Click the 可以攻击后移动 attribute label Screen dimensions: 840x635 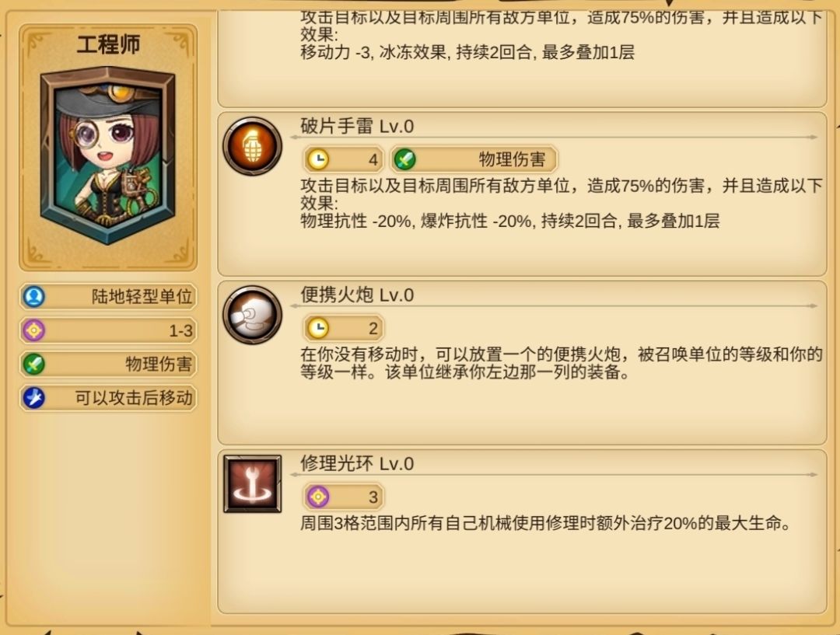(134, 398)
